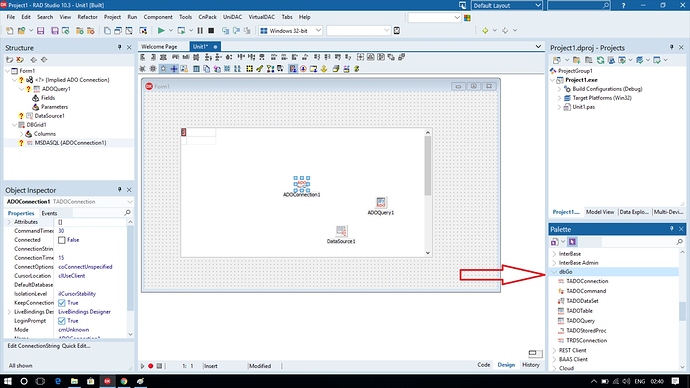
Task: Select the DataSource1 component on the form
Action: pos(341,231)
